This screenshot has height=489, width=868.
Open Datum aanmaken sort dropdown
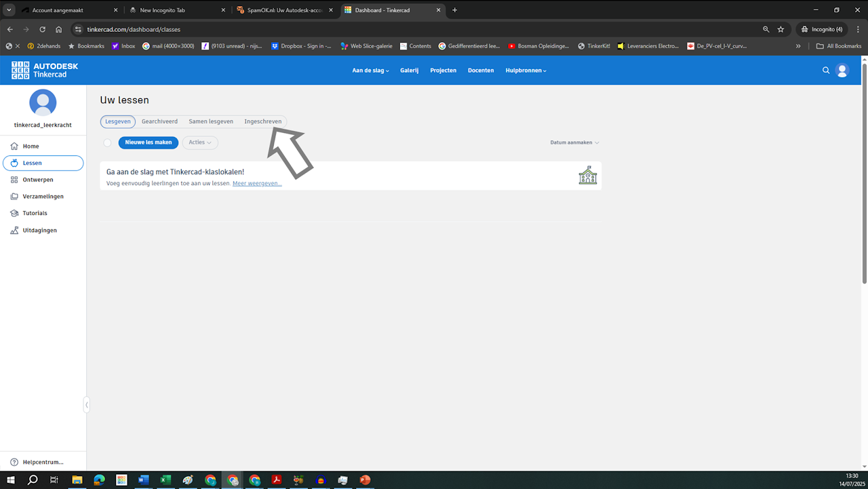pos(575,142)
